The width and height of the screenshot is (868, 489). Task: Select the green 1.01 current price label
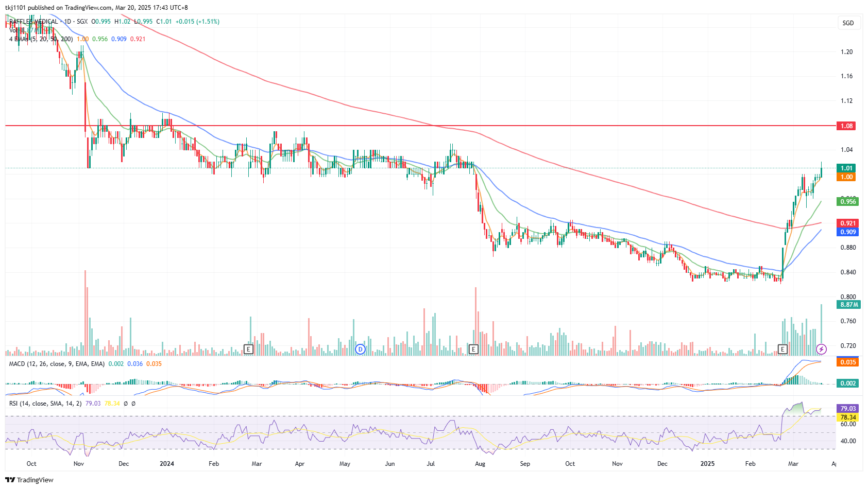click(847, 168)
